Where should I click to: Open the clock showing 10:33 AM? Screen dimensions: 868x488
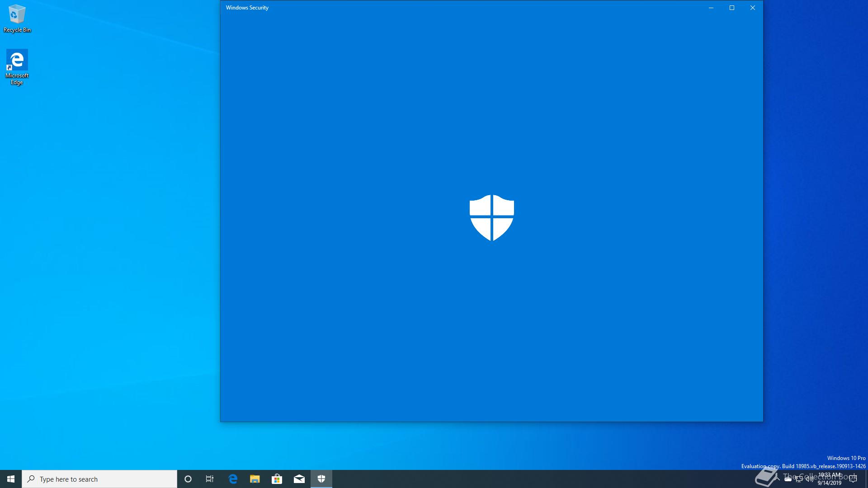click(830, 479)
